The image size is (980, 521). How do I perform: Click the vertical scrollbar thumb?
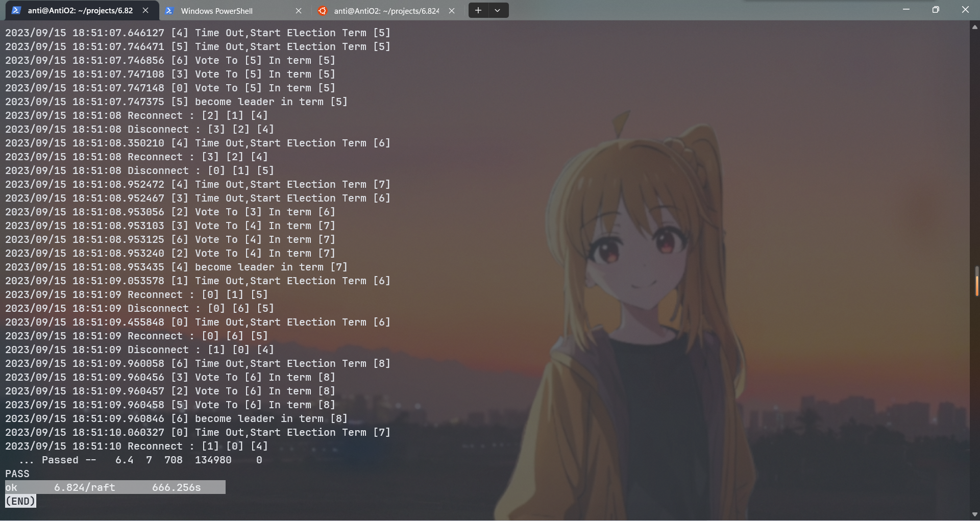click(976, 281)
